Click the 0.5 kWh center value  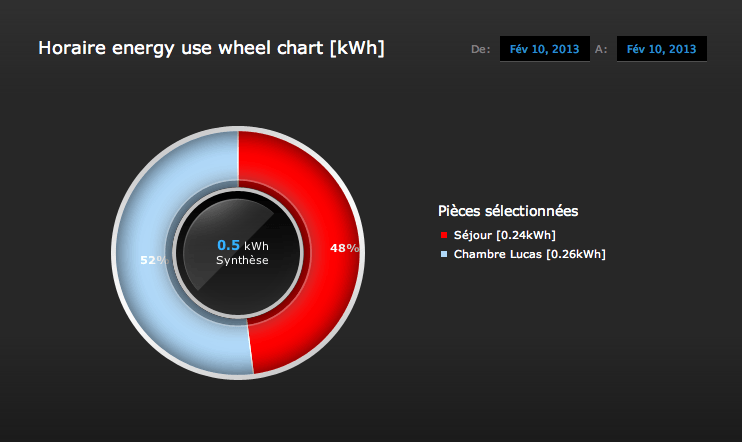[x=243, y=245]
